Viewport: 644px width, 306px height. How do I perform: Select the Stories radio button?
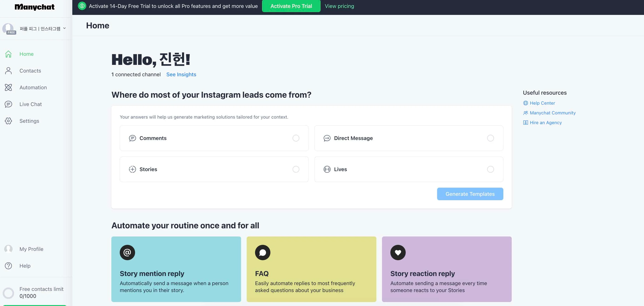click(x=296, y=169)
